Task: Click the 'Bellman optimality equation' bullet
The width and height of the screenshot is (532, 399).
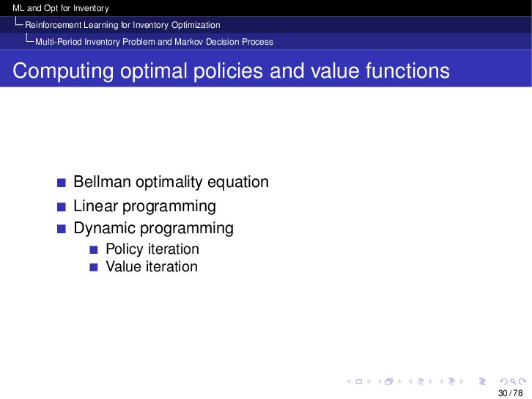Action: 171,182
